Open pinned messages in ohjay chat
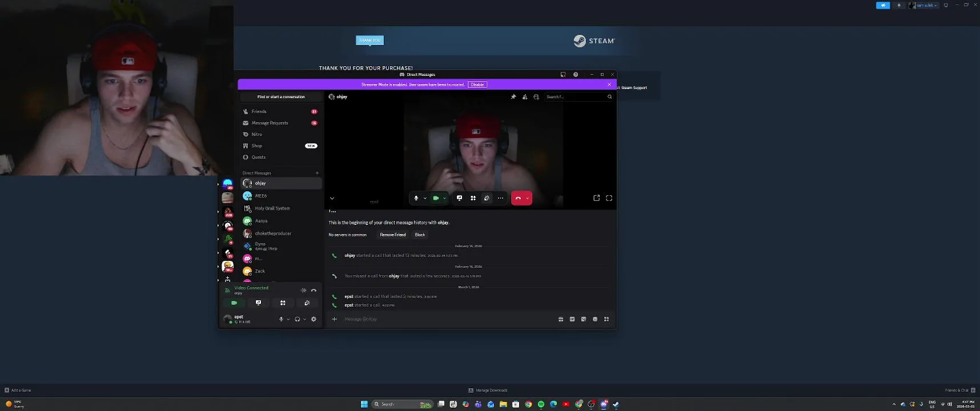The image size is (980, 411). tap(513, 96)
